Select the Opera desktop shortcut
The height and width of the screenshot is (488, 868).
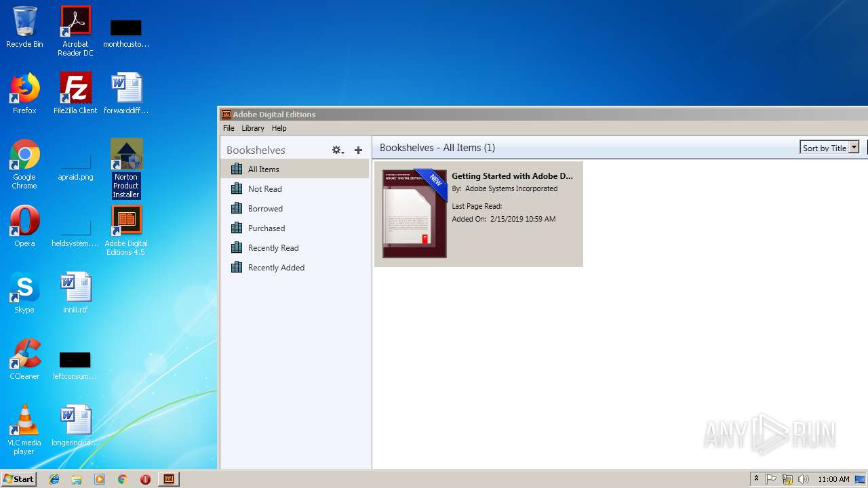click(x=24, y=226)
